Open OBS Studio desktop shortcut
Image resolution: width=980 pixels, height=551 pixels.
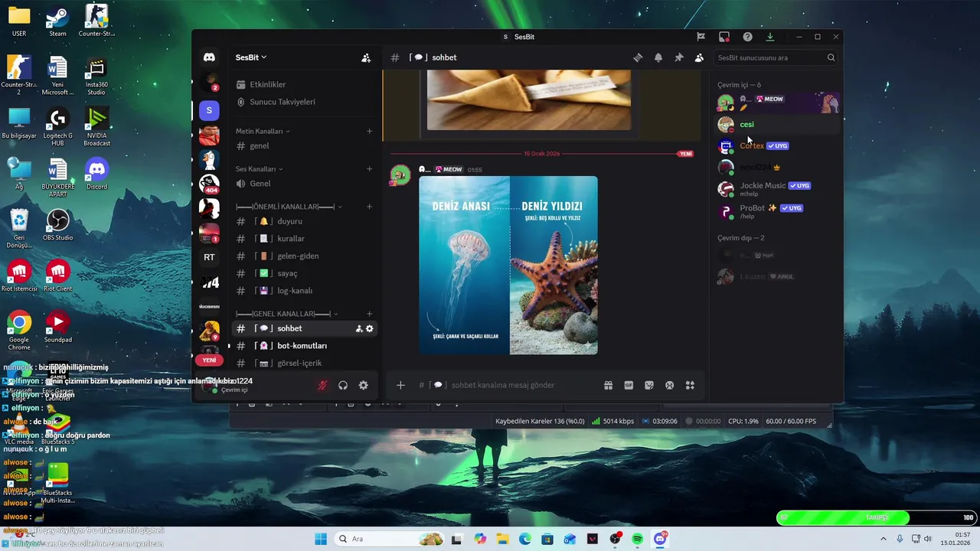click(x=57, y=226)
